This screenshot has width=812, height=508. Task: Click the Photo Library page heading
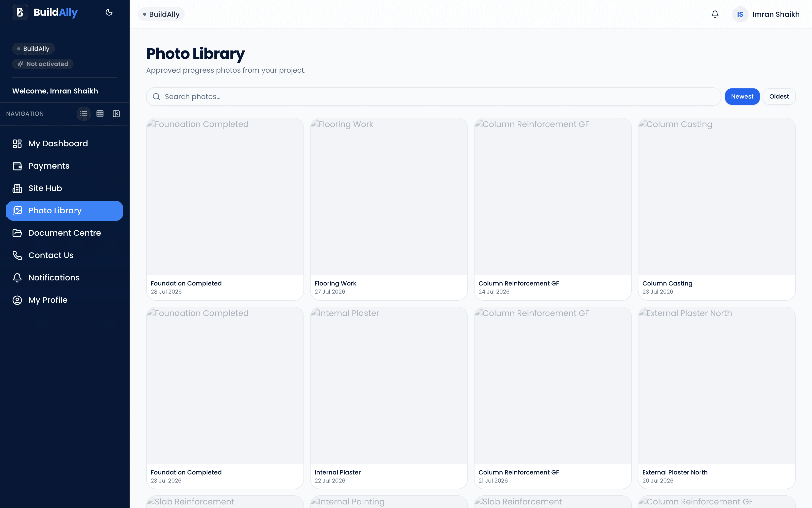pyautogui.click(x=196, y=54)
